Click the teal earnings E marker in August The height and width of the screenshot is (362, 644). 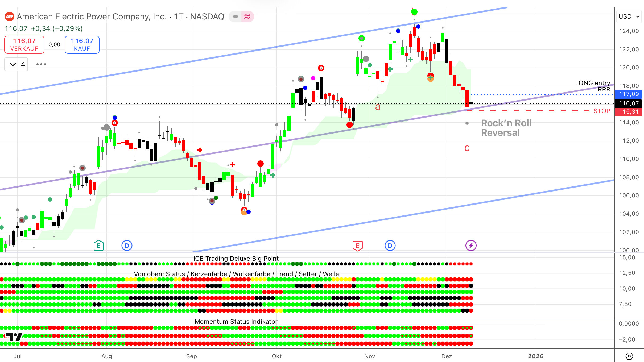98,246
